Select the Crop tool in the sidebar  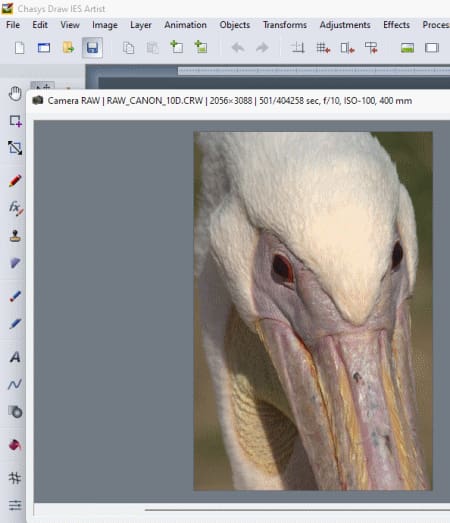(15, 148)
